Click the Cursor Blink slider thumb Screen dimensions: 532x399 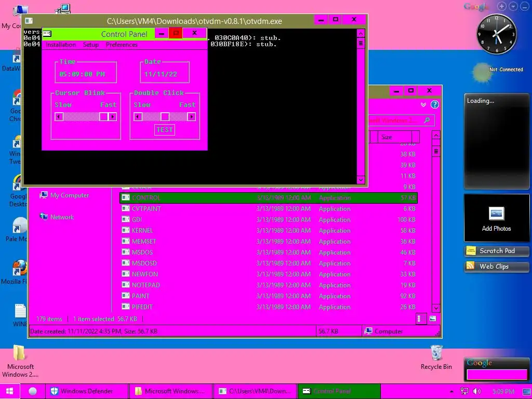[103, 117]
